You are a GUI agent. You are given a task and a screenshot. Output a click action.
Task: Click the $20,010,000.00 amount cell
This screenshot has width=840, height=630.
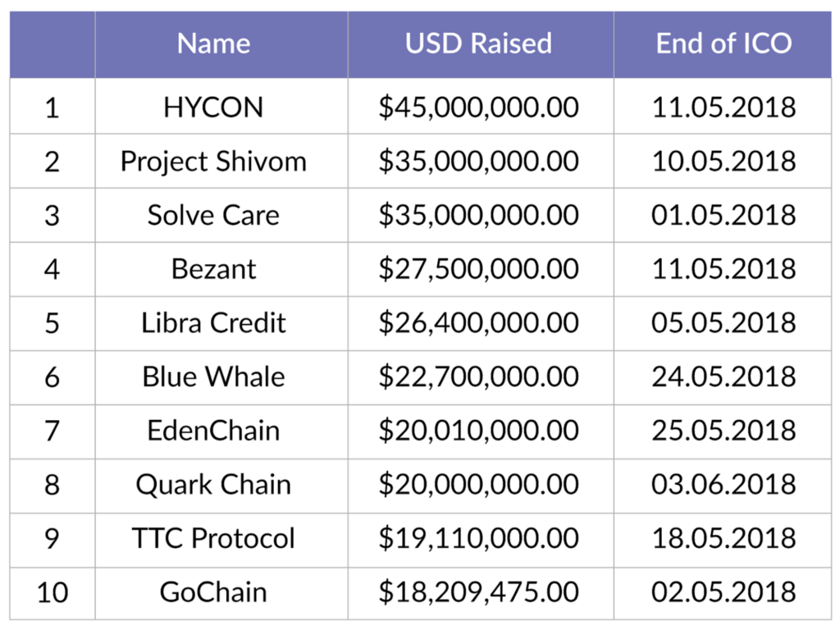pyautogui.click(x=478, y=431)
